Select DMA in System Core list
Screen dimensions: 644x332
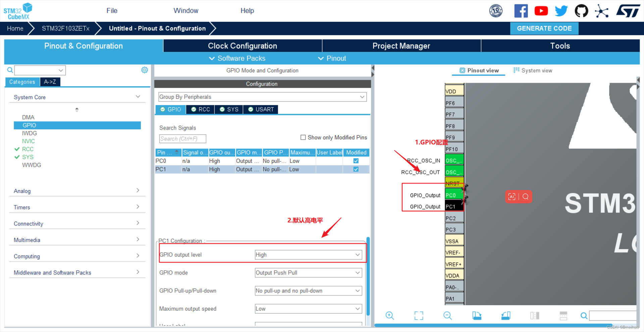tap(28, 117)
